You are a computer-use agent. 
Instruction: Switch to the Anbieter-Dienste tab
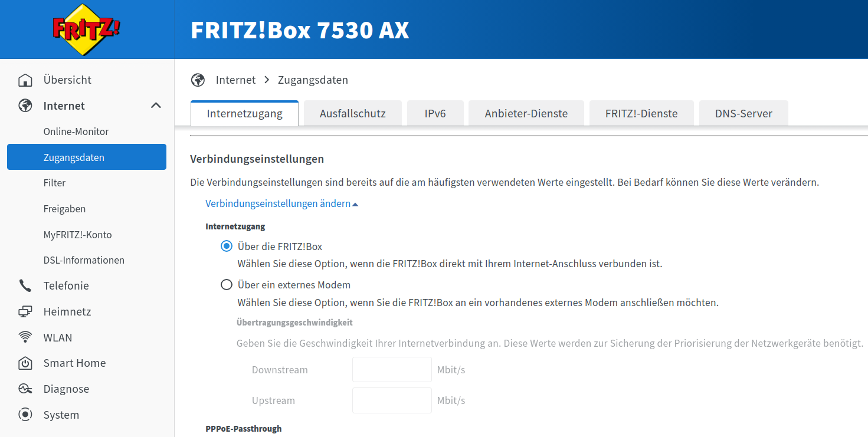pyautogui.click(x=526, y=113)
